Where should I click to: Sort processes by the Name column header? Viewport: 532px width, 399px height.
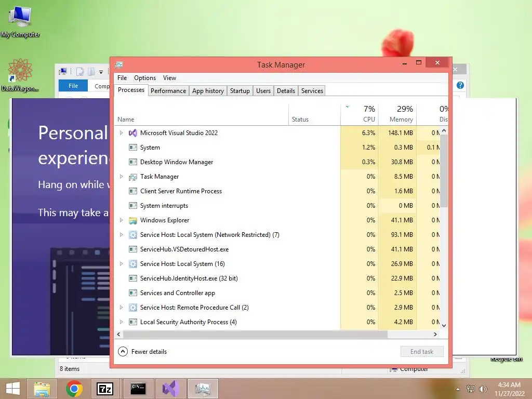coord(201,114)
